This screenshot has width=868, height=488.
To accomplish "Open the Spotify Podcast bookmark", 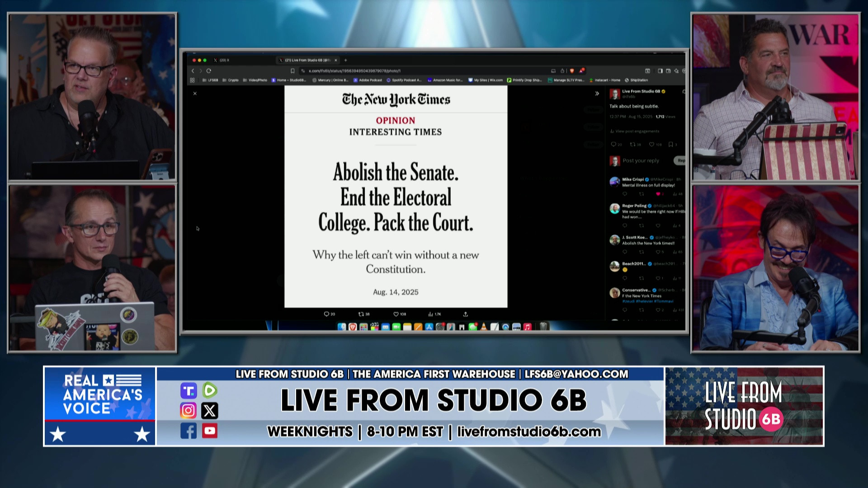I will coord(404,80).
